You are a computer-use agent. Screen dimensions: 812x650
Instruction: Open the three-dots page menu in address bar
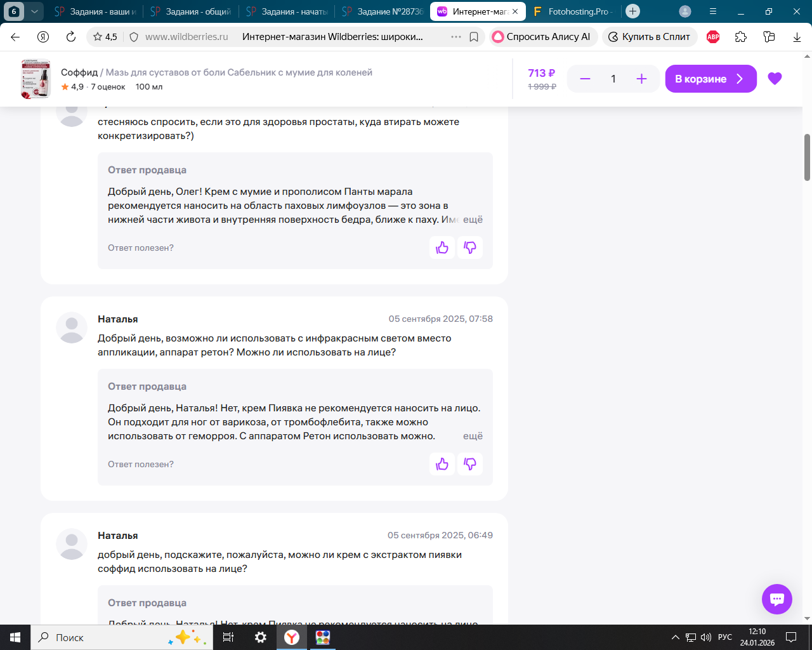456,37
